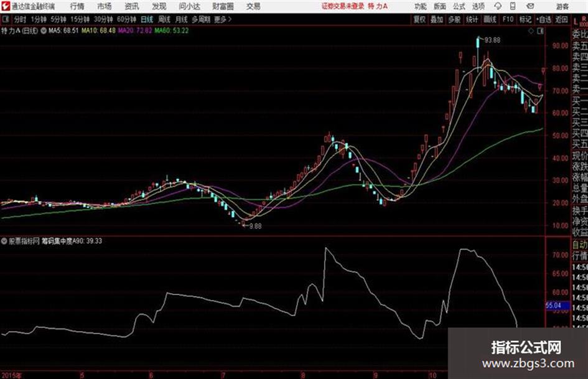Click the 复权 toolbar button

coord(419,19)
